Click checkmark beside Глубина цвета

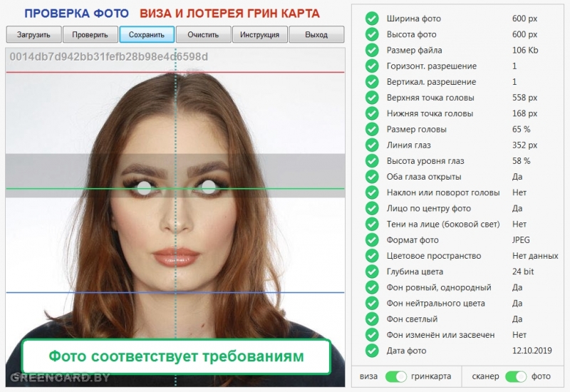(x=372, y=272)
